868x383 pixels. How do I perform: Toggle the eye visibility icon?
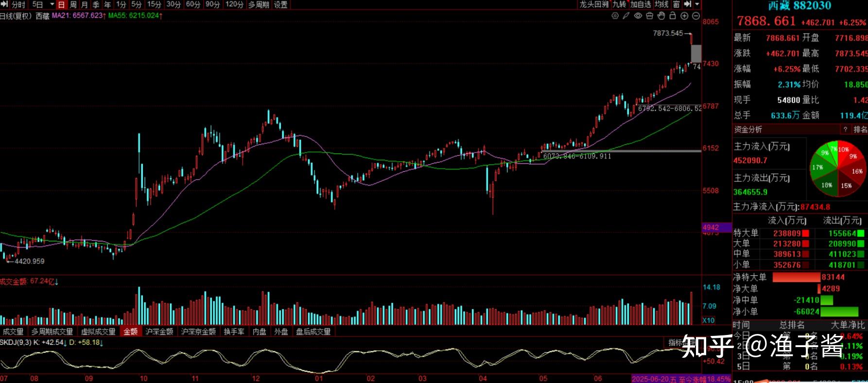pos(638,16)
